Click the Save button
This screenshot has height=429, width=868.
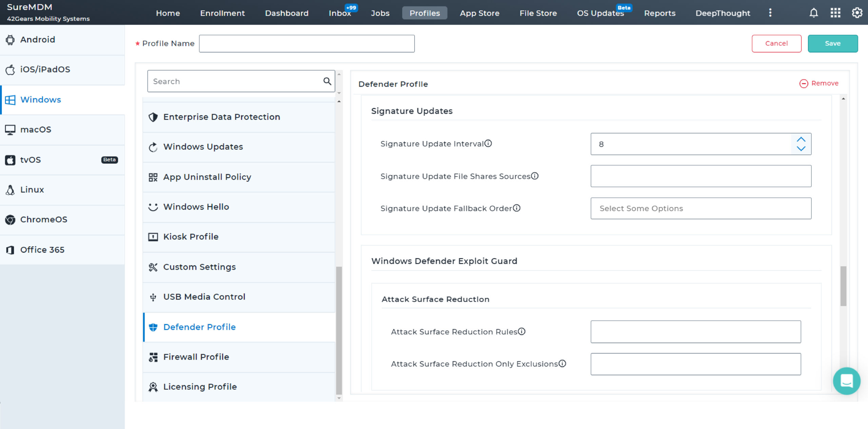click(833, 43)
